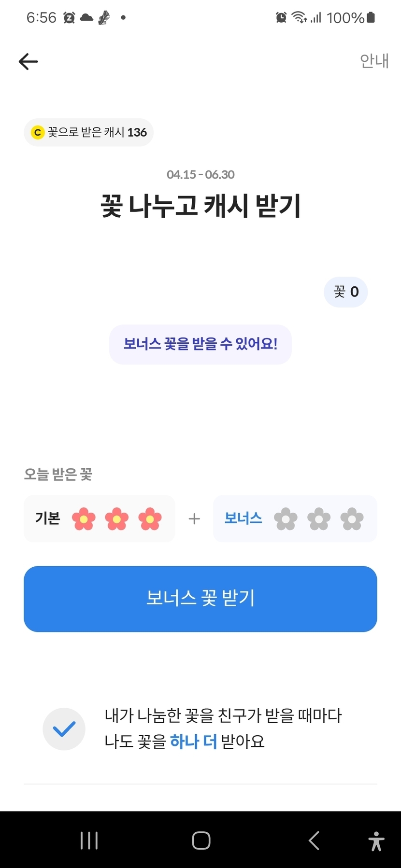
Task: Tap the blue checkmark circle icon
Action: 64,729
